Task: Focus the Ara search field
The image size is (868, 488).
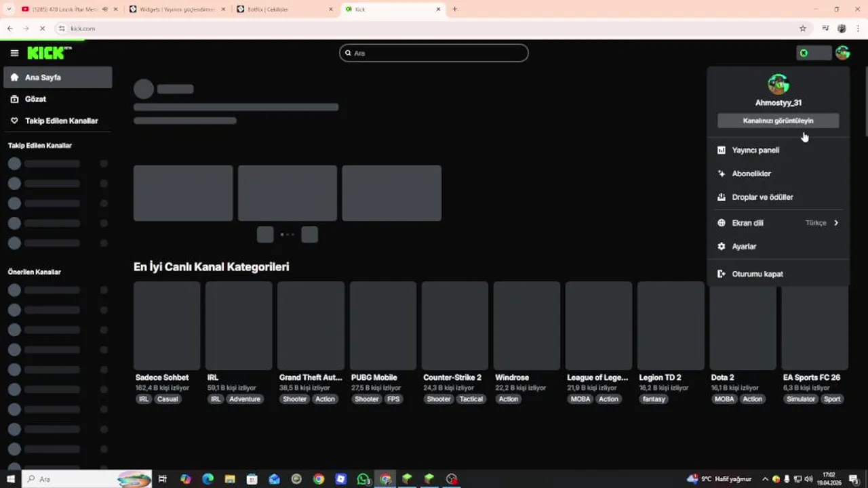Action: tap(434, 53)
